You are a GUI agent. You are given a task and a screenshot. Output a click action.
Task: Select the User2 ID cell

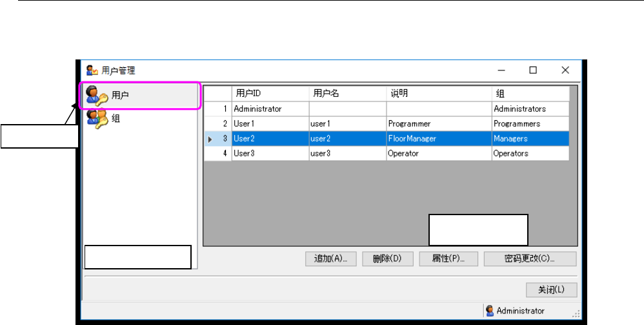point(270,139)
